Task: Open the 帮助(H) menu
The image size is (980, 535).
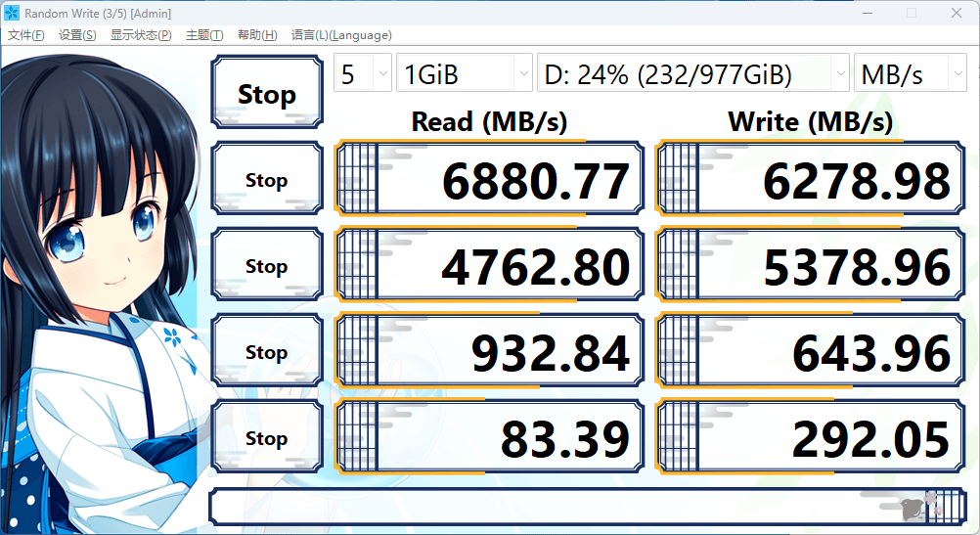Action: (x=256, y=35)
